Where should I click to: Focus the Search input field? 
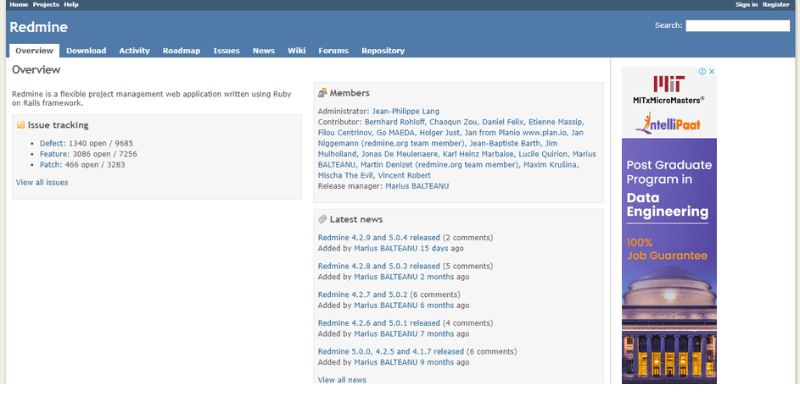click(738, 26)
